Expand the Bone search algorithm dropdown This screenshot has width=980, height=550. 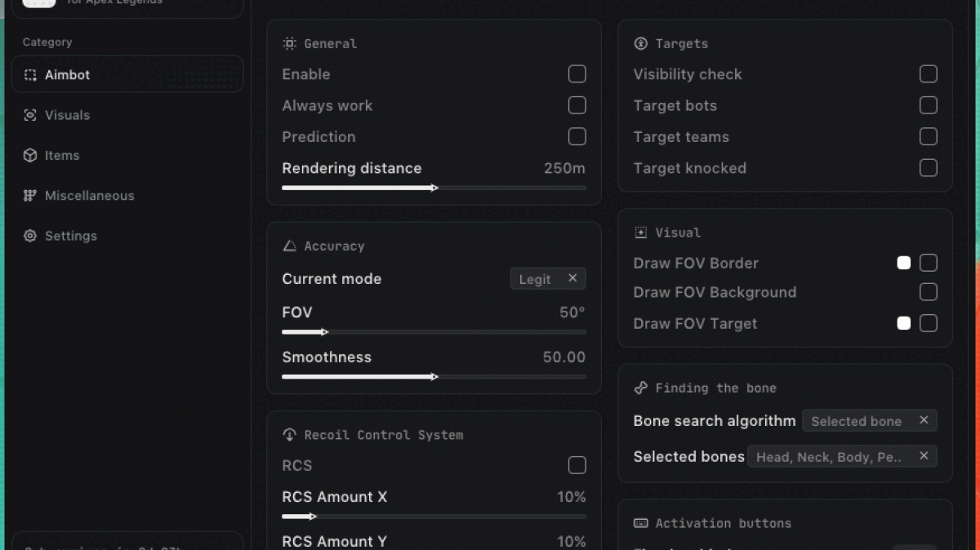pos(869,421)
